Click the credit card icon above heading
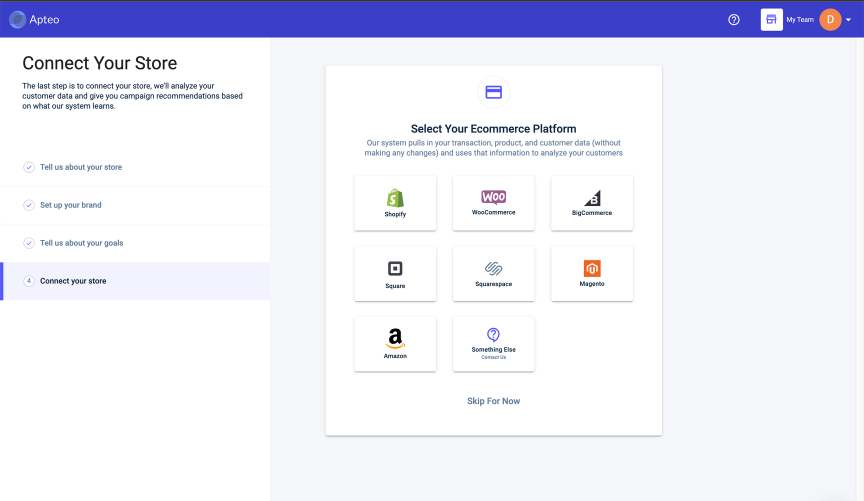 493,92
